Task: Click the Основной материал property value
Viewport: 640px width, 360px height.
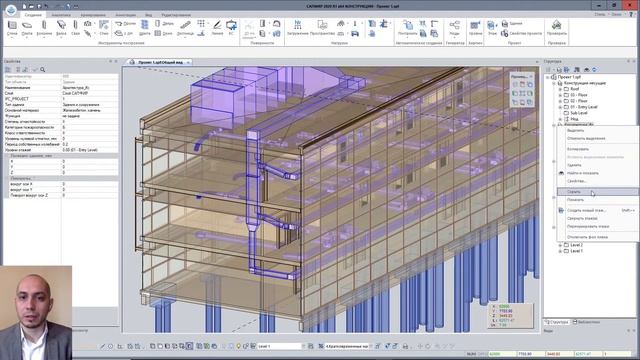Action: (90, 110)
